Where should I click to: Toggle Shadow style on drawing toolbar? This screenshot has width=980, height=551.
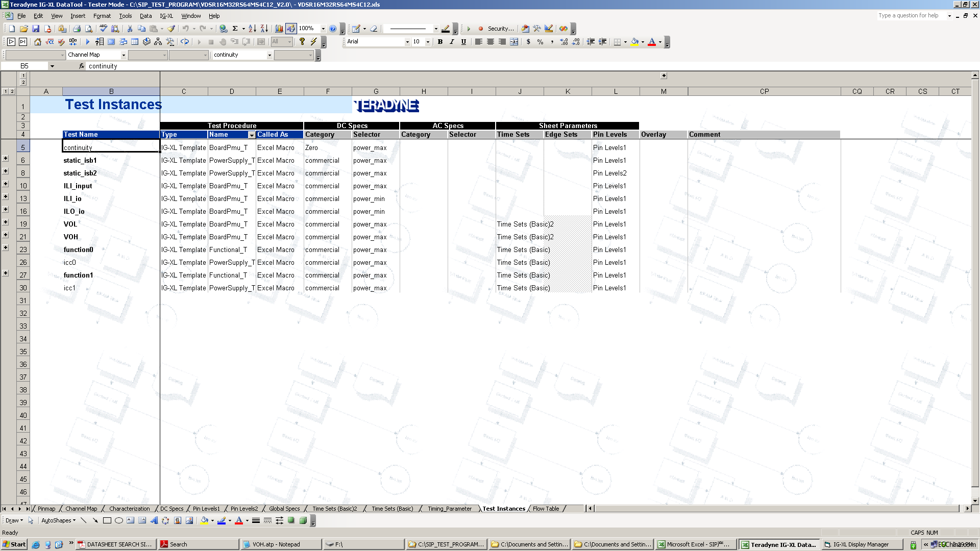tap(291, 520)
